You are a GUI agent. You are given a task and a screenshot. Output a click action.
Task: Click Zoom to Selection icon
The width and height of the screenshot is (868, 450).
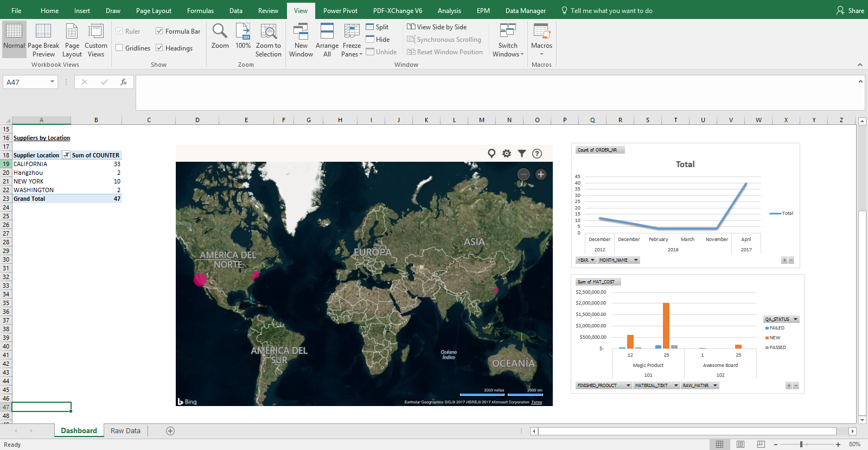click(269, 40)
